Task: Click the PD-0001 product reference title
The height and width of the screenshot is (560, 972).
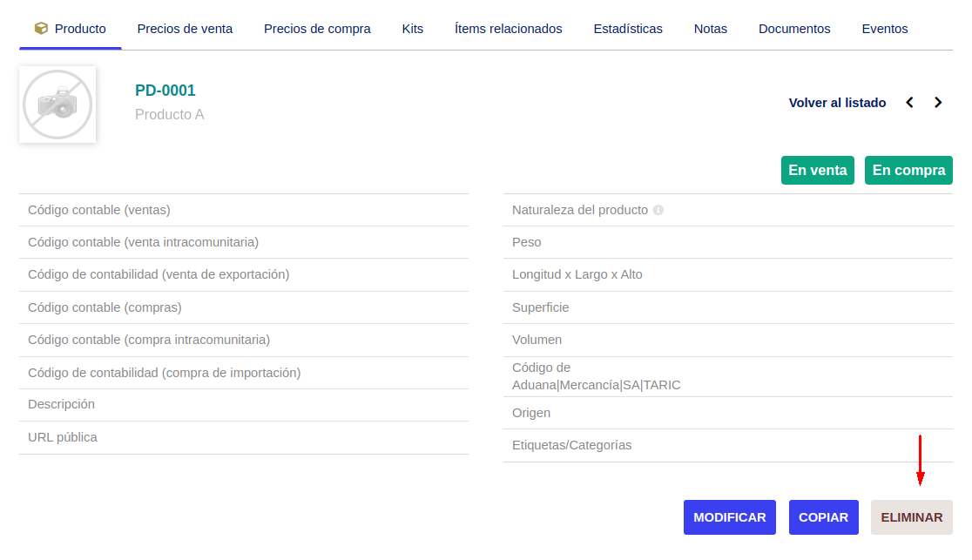Action: [x=164, y=90]
